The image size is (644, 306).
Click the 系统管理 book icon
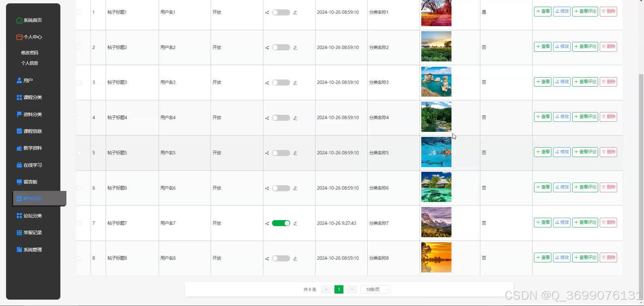(19, 250)
